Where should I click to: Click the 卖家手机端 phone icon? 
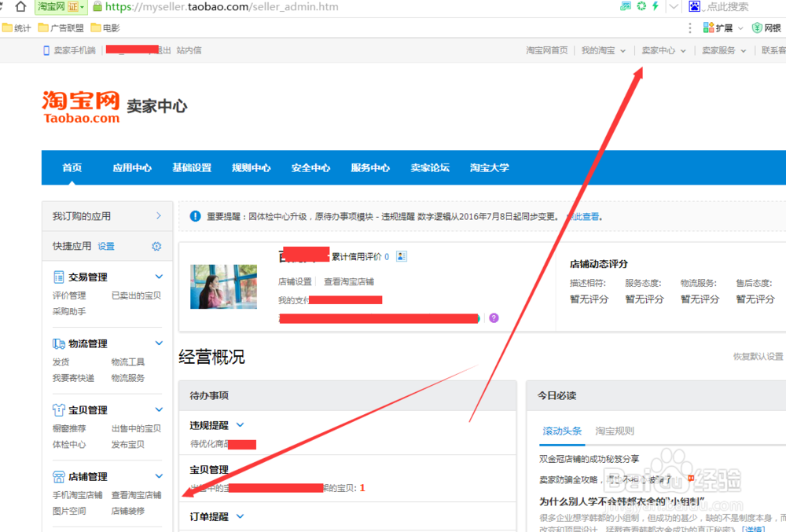tap(46, 50)
